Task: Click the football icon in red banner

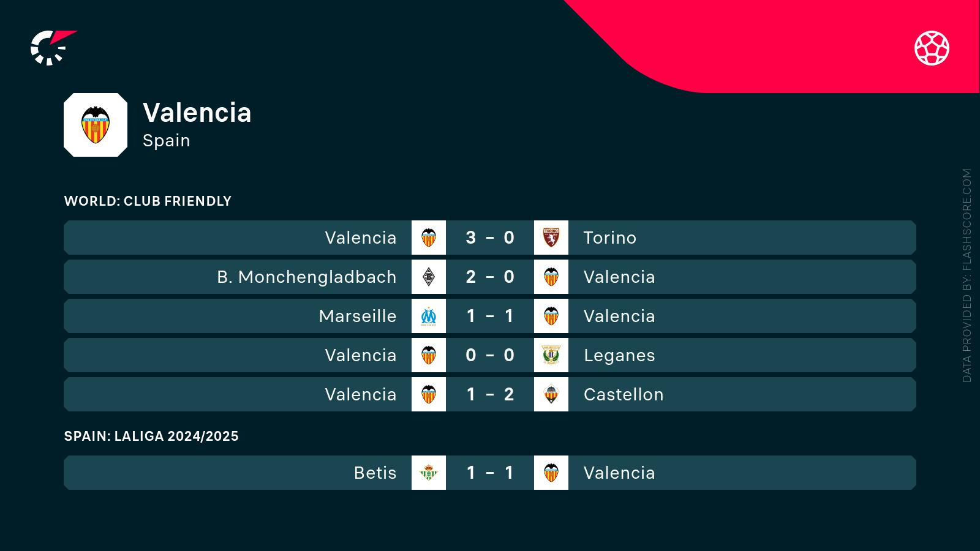Action: click(932, 48)
